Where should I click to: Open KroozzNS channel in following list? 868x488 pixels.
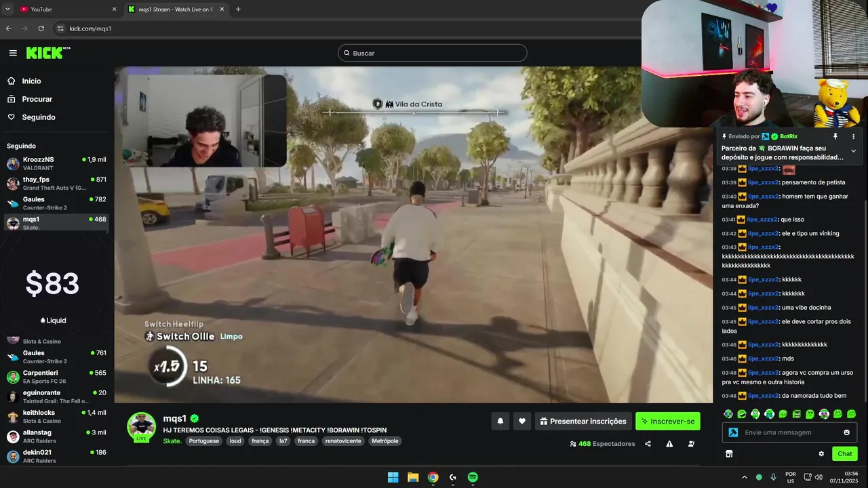coord(57,163)
